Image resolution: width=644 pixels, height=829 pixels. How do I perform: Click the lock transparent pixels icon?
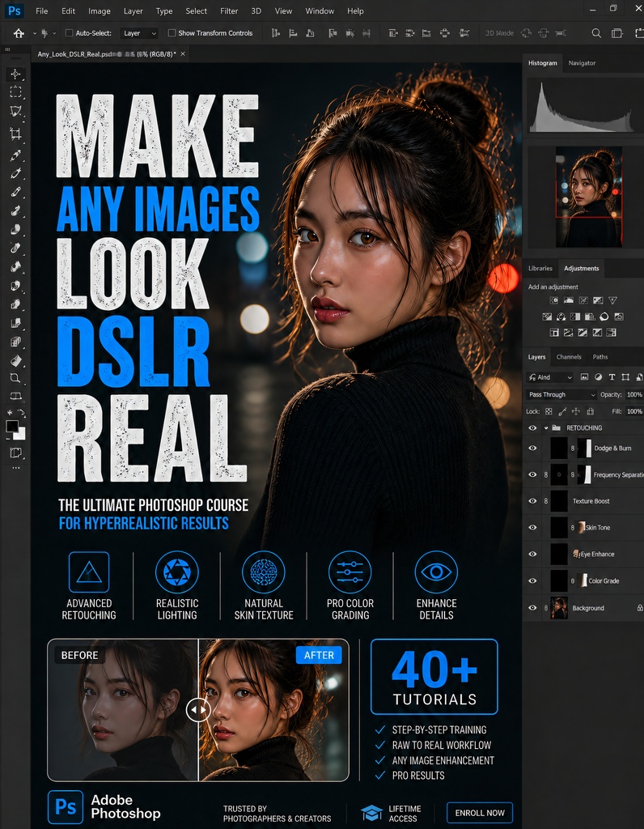(549, 411)
